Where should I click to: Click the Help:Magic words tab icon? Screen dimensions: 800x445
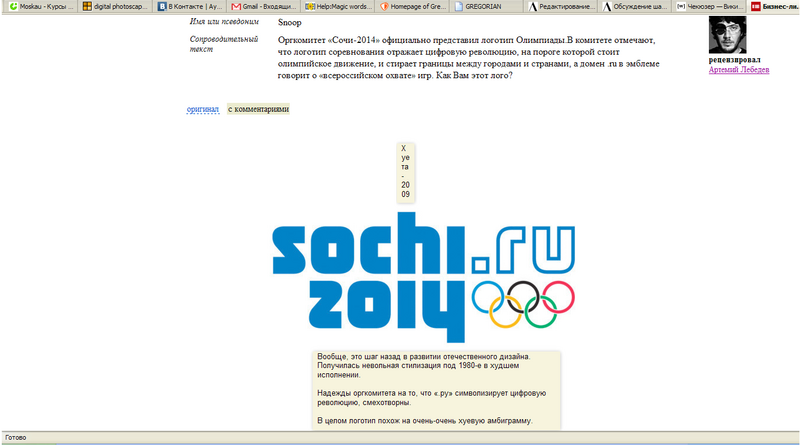(310, 7)
